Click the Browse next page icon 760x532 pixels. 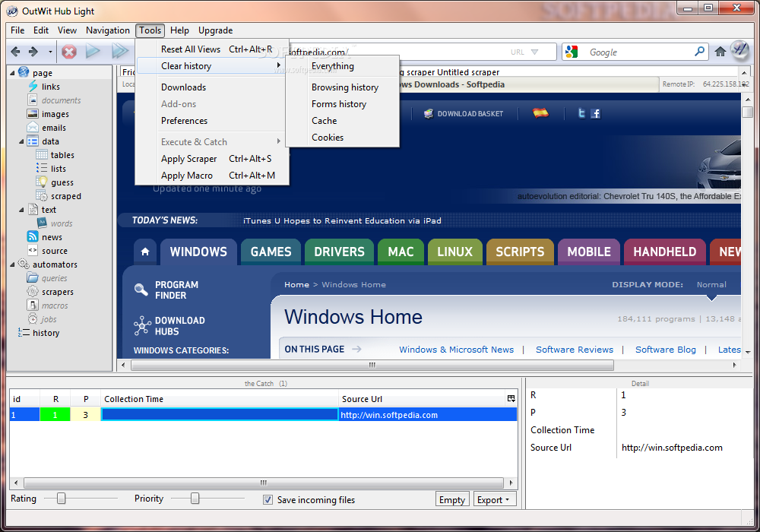[x=93, y=51]
